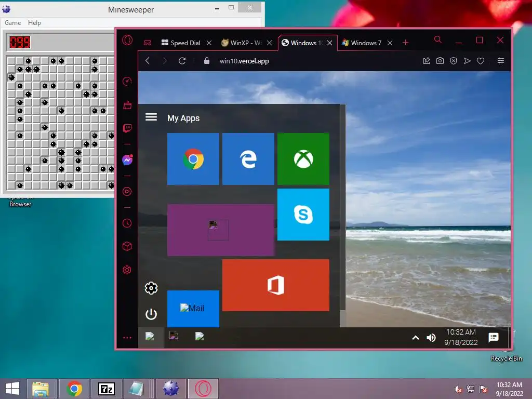Click the network tray icon
The height and width of the screenshot is (399, 532).
point(471,389)
